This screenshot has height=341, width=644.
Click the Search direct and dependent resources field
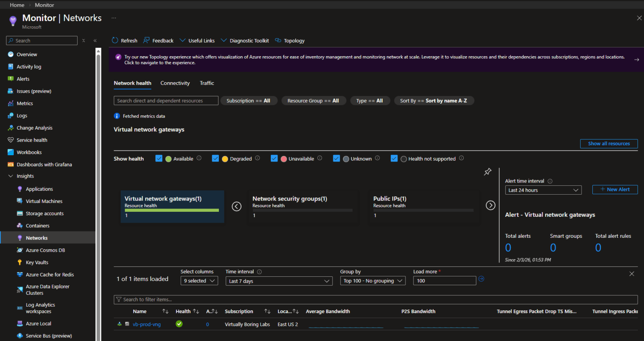166,101
